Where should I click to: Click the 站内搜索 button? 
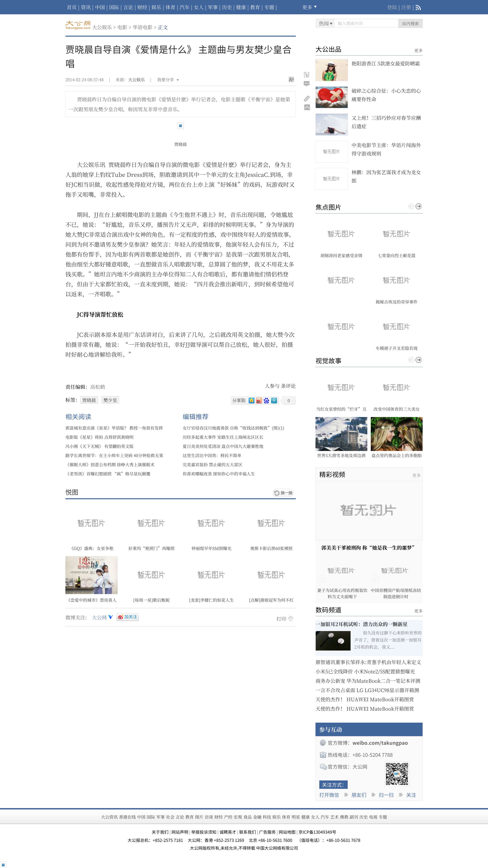pos(410,23)
